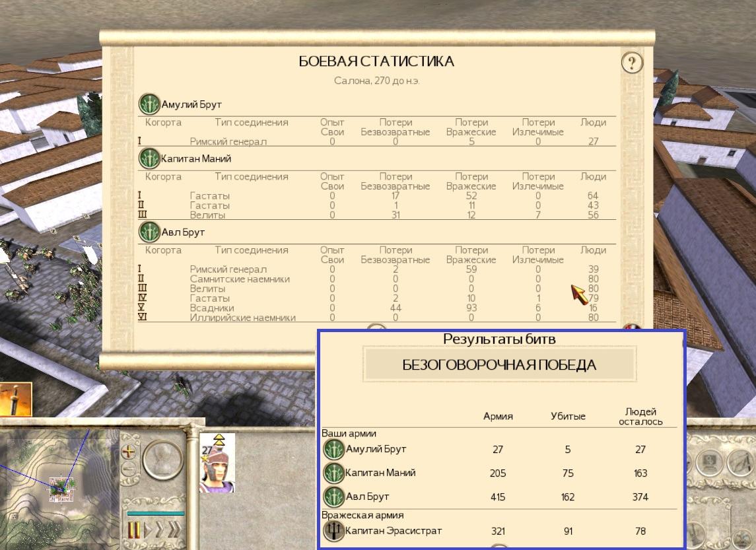This screenshot has width=756, height=550.
Task: Click the Амулий Брут emblem in the battle results panel
Action: pos(333,449)
